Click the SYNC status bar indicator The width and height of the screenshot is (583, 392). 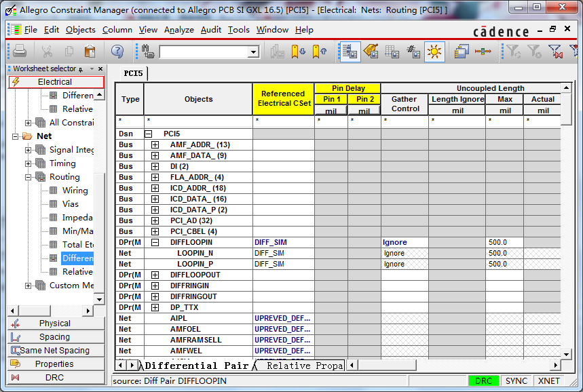tap(516, 381)
